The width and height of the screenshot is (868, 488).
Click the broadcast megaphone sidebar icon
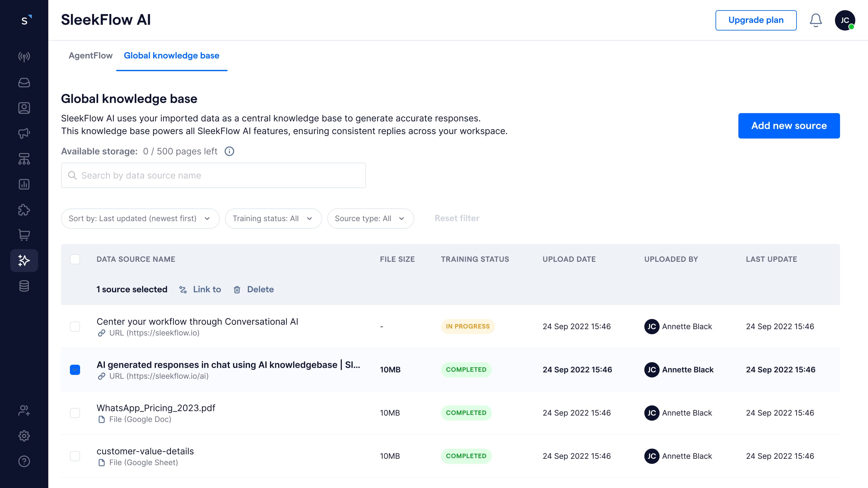(x=24, y=133)
